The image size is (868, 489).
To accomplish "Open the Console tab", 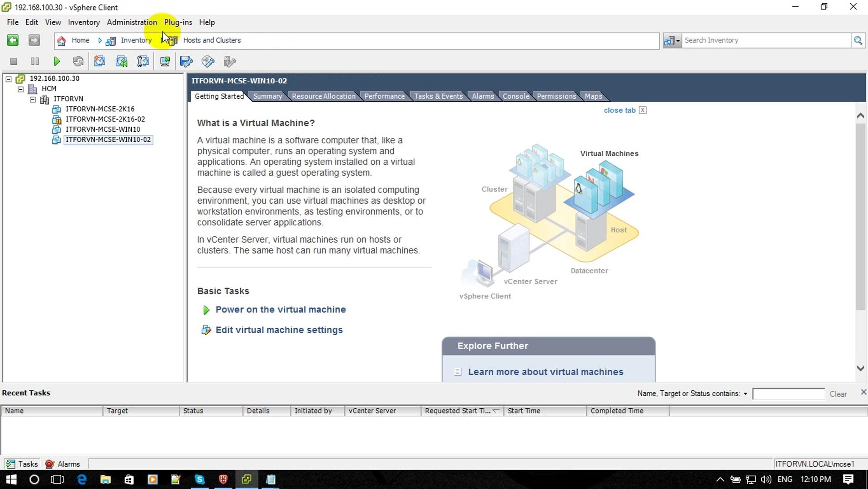I will point(516,96).
